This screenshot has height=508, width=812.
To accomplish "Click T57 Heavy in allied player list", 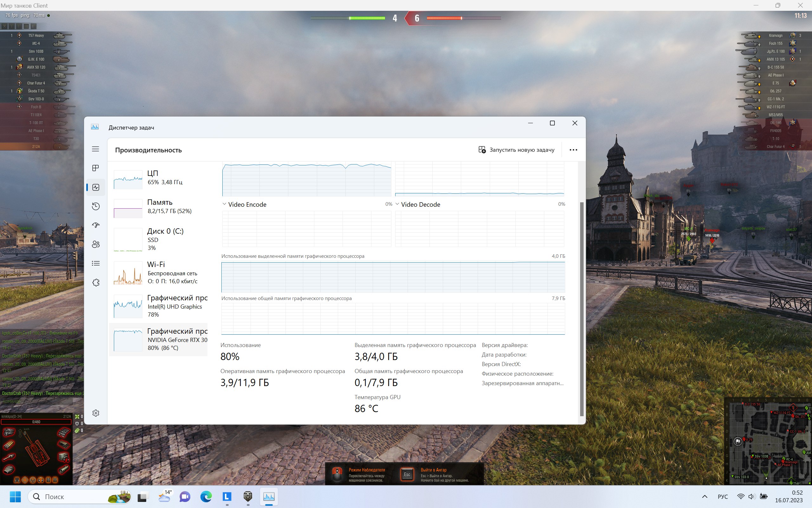I will click(36, 35).
